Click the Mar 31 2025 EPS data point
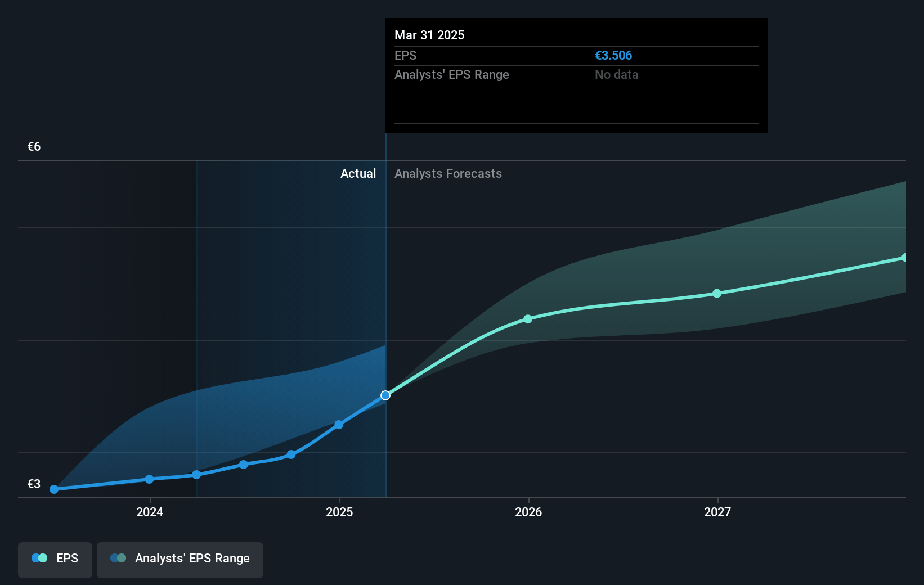 click(385, 395)
